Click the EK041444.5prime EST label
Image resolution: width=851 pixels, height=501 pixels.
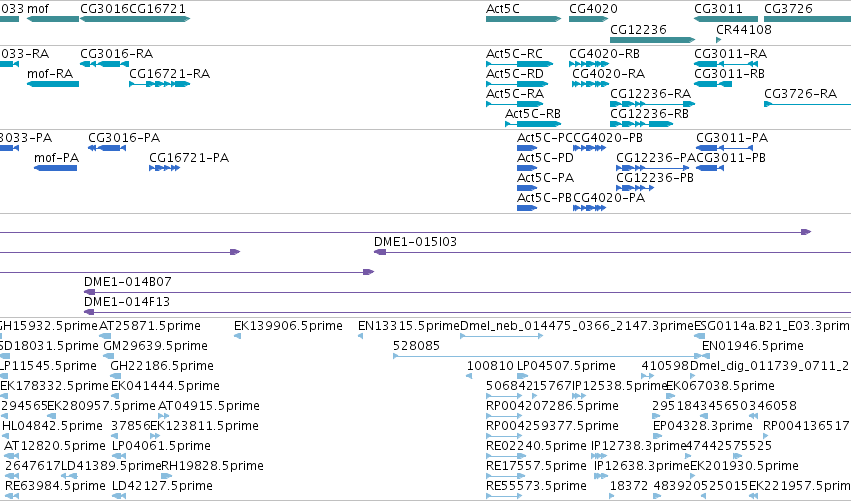coord(165,386)
